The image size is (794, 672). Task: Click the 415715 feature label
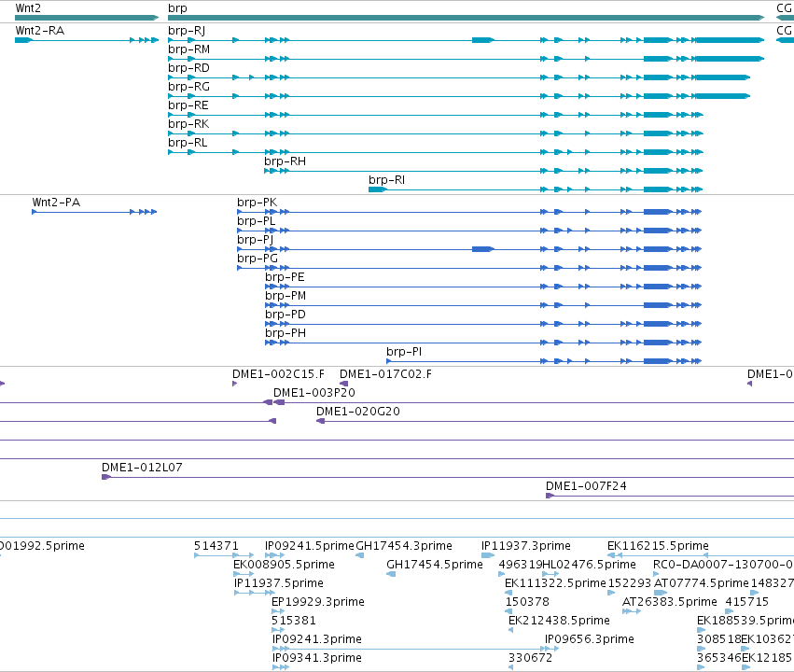747,602
